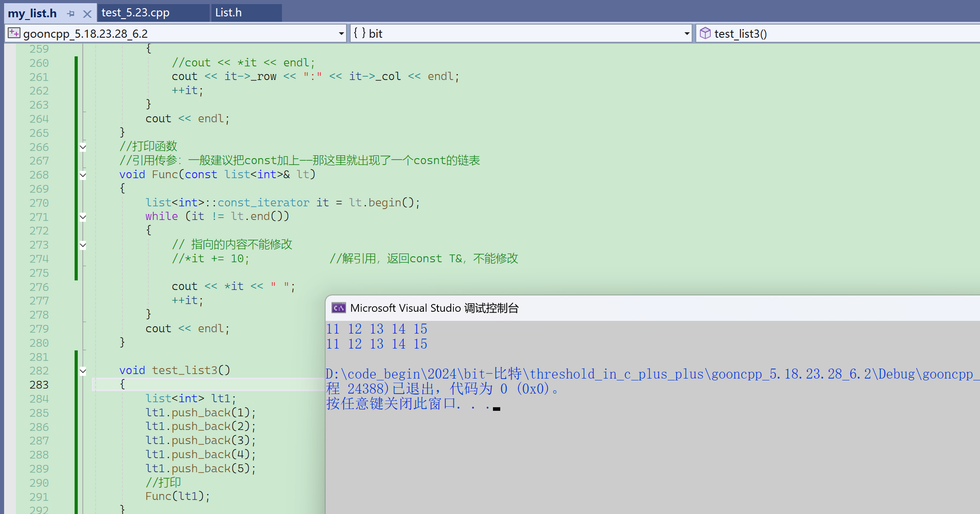Collapse the while loop at line 271
Screen dimensions: 980x514
(x=83, y=217)
